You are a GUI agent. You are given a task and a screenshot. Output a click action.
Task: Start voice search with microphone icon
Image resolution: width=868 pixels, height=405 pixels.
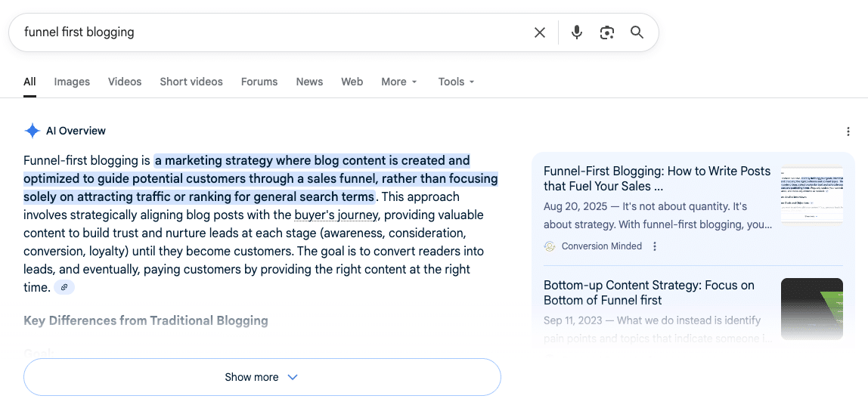pyautogui.click(x=577, y=32)
